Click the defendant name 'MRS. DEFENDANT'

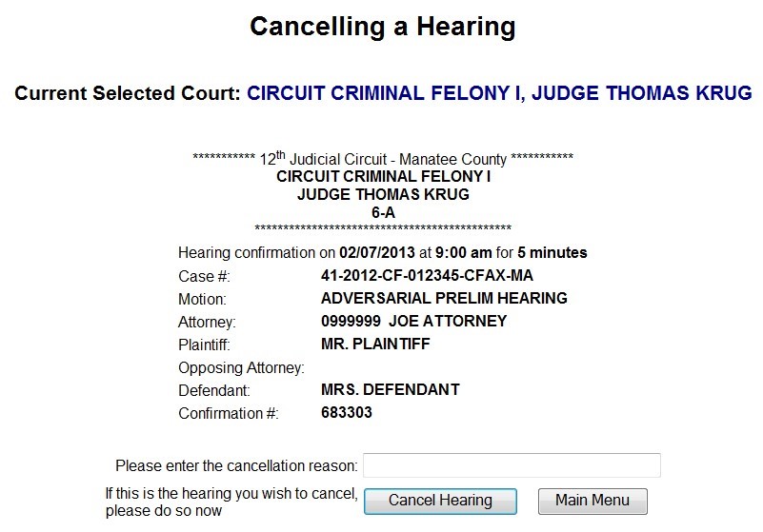point(391,389)
